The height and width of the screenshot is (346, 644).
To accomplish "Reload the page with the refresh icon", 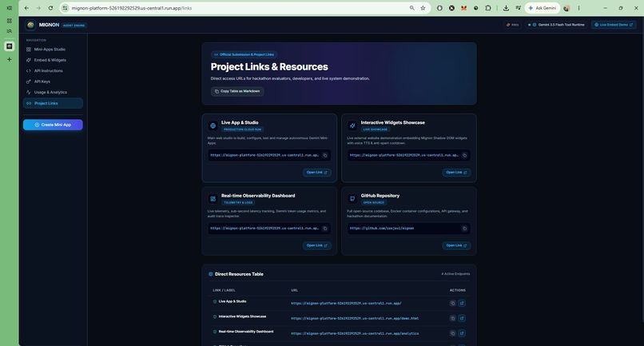I will click(50, 8).
